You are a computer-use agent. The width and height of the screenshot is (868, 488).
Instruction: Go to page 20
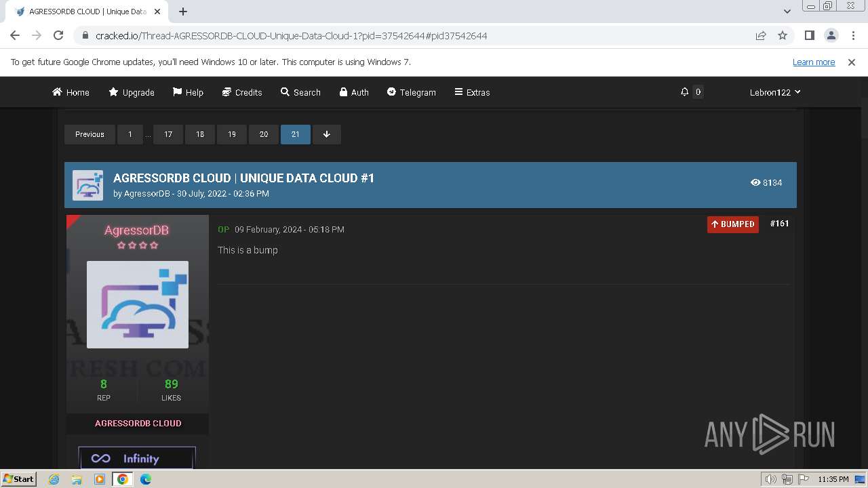tap(264, 134)
